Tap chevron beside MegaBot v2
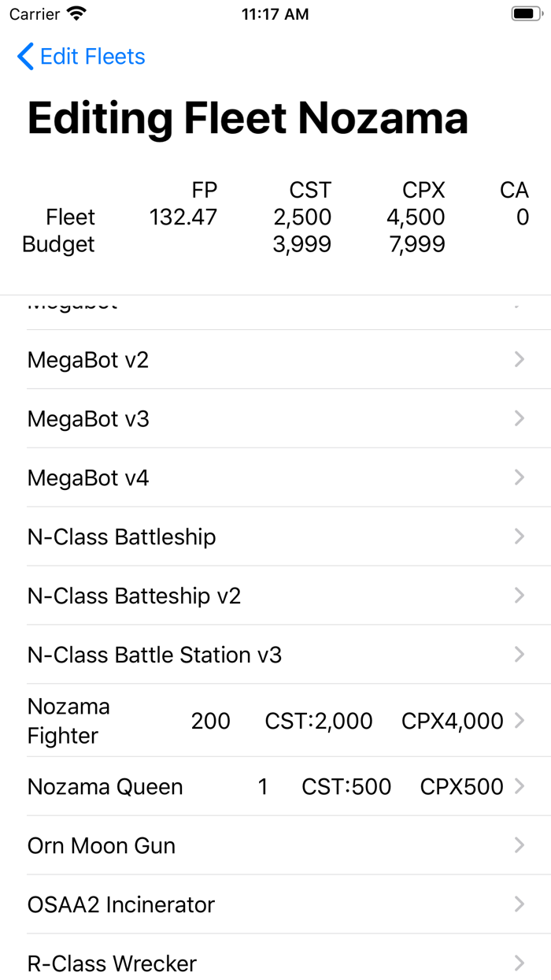551x980 pixels. 519,360
